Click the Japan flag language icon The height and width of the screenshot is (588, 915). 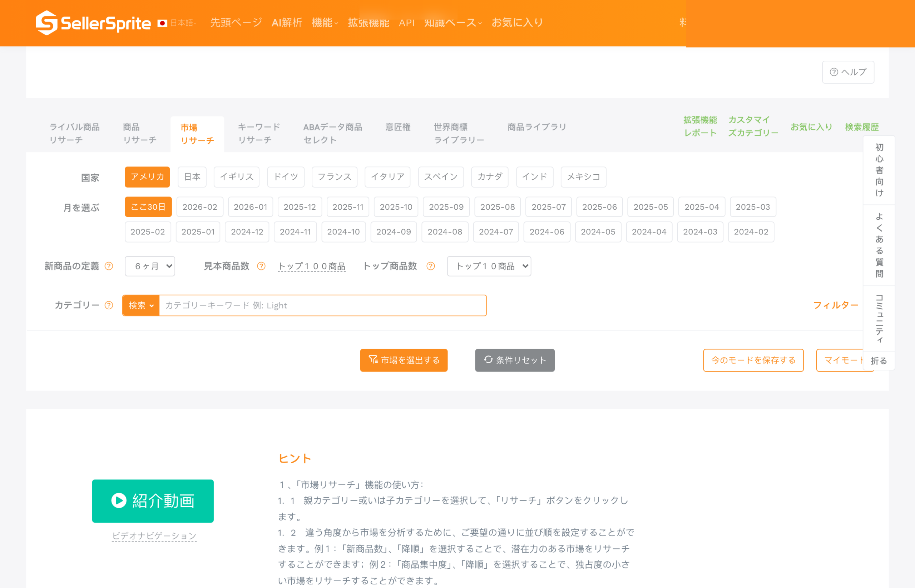[162, 23]
